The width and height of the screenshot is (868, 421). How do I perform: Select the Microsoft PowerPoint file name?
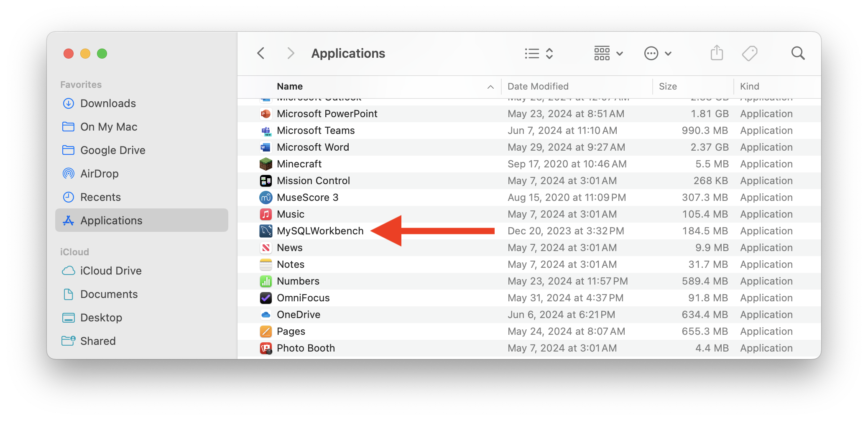point(327,114)
